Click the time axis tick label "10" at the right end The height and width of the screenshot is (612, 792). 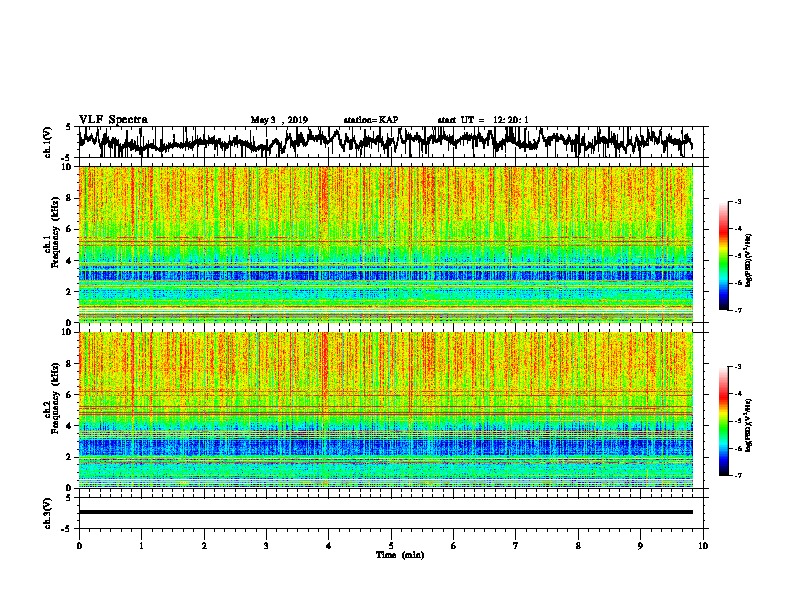[703, 546]
